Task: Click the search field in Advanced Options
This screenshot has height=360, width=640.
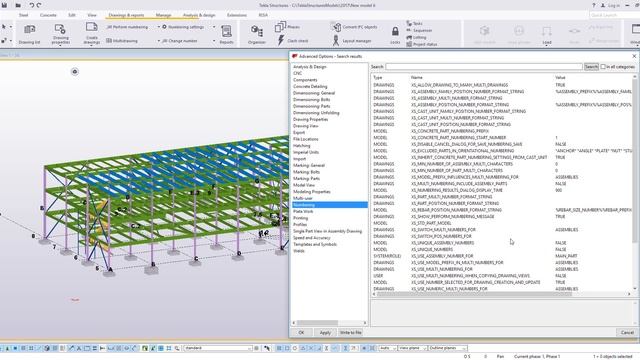Action: [x=484, y=67]
